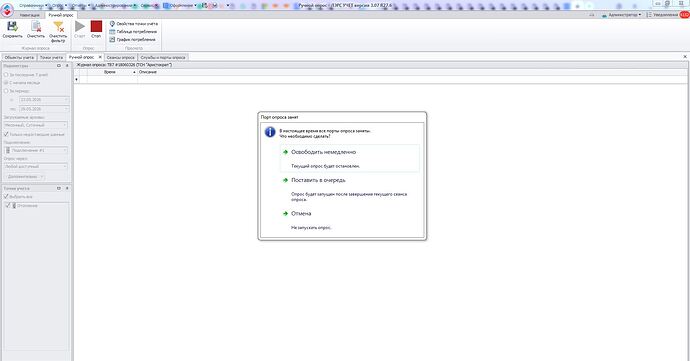Click the application logo button

click(7, 9)
